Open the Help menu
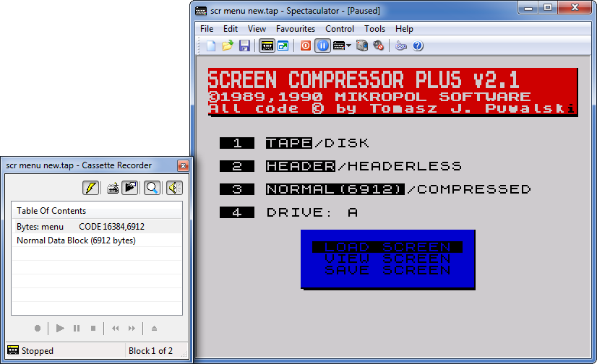 pyautogui.click(x=404, y=29)
